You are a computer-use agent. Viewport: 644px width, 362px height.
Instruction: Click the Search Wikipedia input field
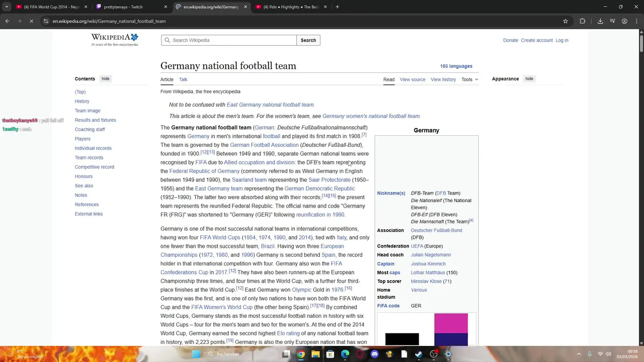tap(229, 40)
